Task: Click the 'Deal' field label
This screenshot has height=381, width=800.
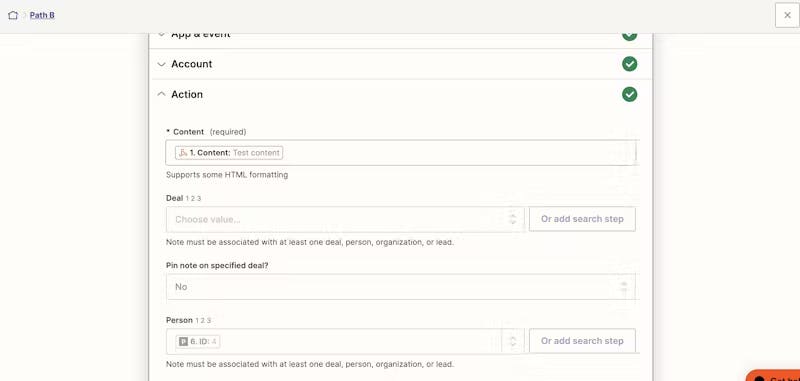Action: coord(174,198)
